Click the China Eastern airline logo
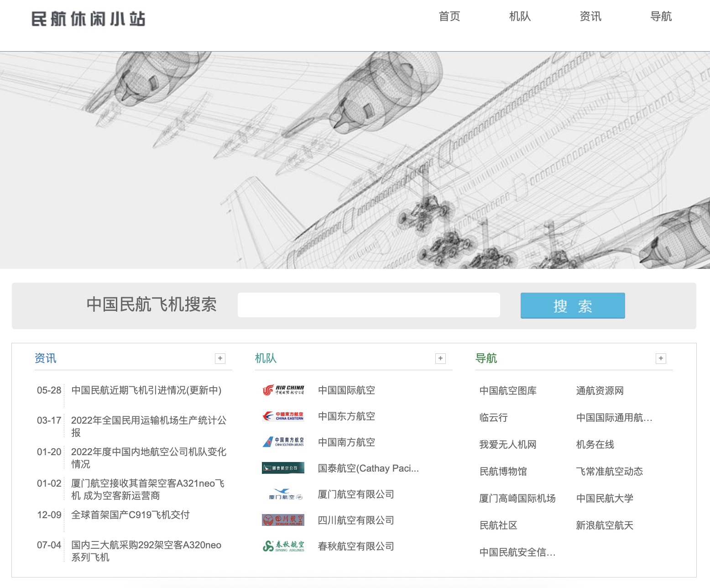This screenshot has height=588, width=710. tap(283, 416)
